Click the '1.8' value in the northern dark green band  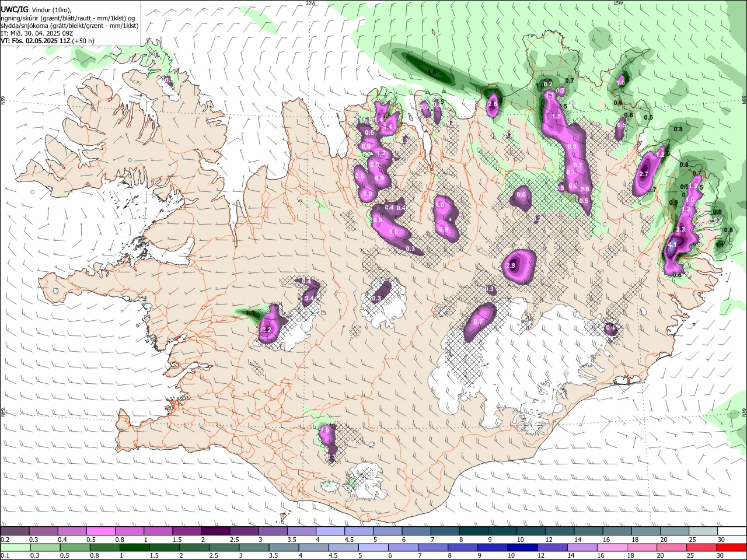pos(432,72)
